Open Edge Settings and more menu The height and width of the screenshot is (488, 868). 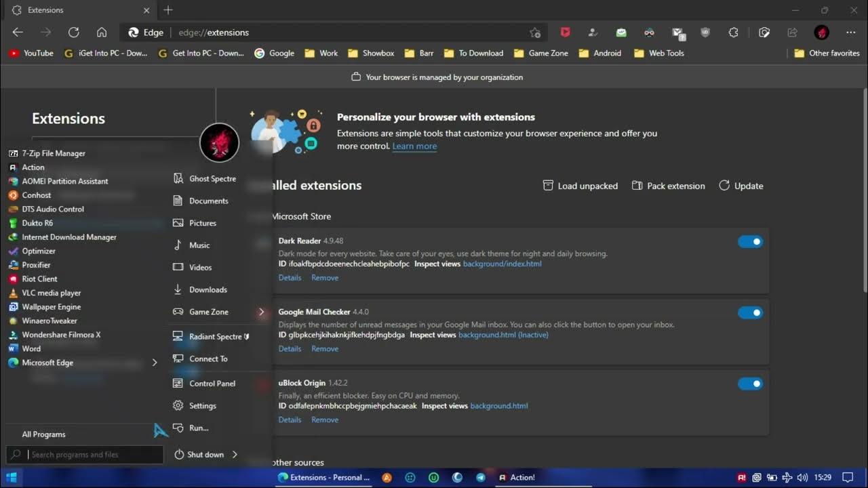[851, 33]
